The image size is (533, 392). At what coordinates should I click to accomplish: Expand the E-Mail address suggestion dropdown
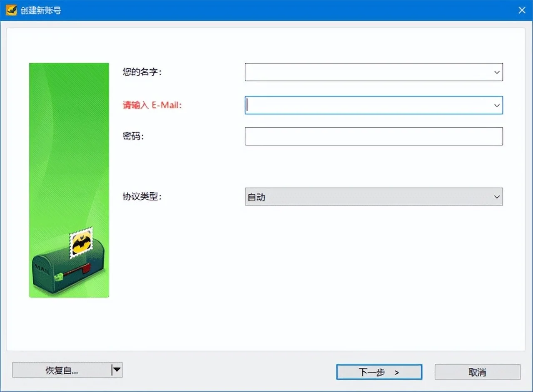(x=496, y=105)
